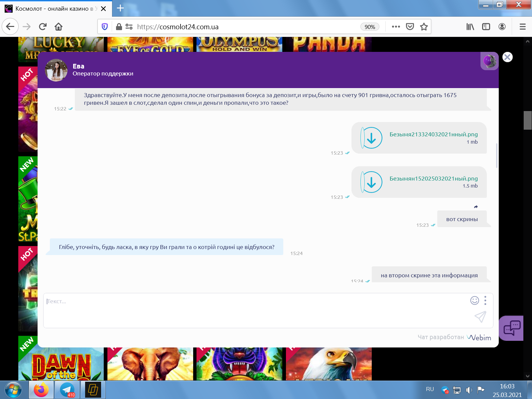
Task: Click the 'вот скрины' message bubble
Action: point(462,219)
